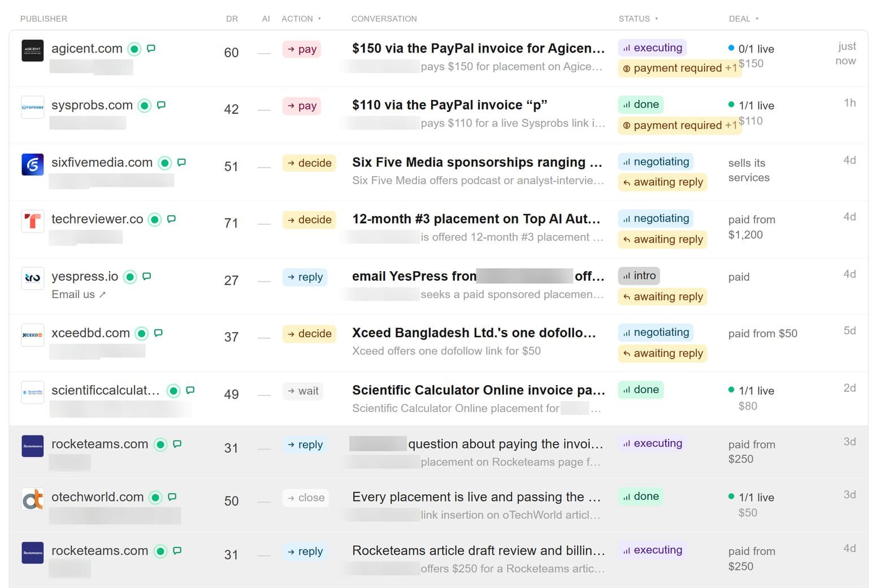Open the 'Rocketeams article draft review' conversation
This screenshot has height=588, width=886.
click(479, 551)
